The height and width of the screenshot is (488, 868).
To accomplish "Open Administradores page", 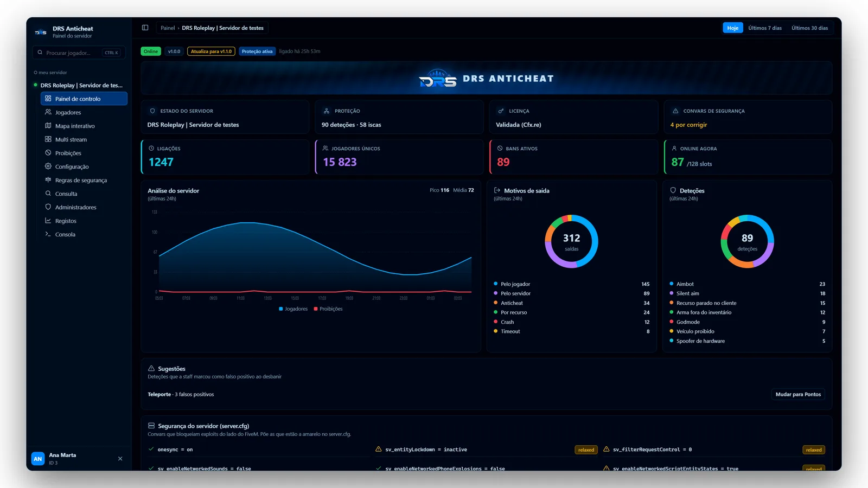I will point(84,207).
